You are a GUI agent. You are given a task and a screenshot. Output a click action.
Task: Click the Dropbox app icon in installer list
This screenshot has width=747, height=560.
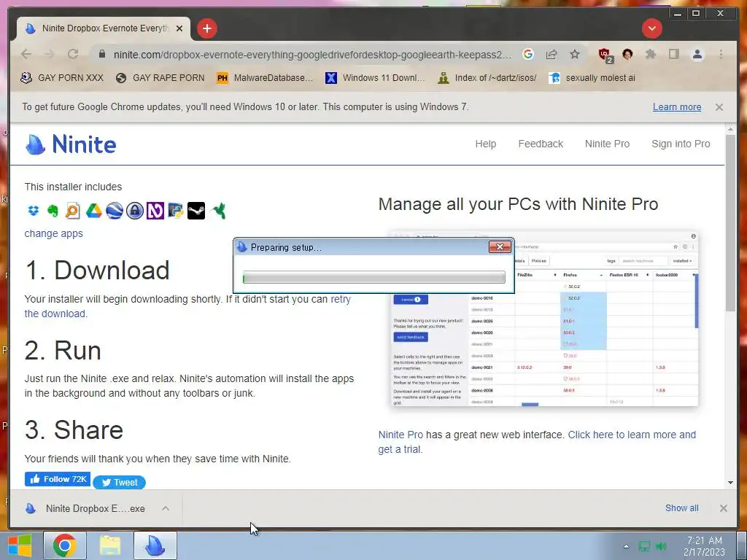tap(34, 211)
